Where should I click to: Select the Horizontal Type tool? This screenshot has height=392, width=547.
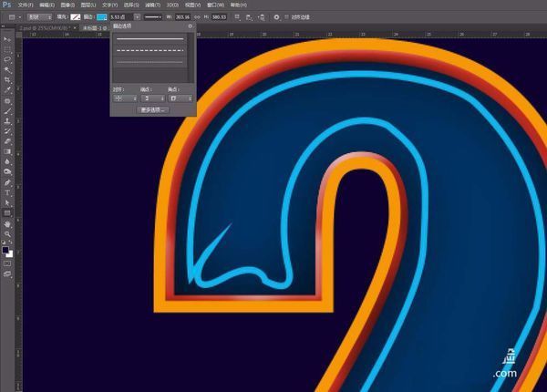[7, 192]
